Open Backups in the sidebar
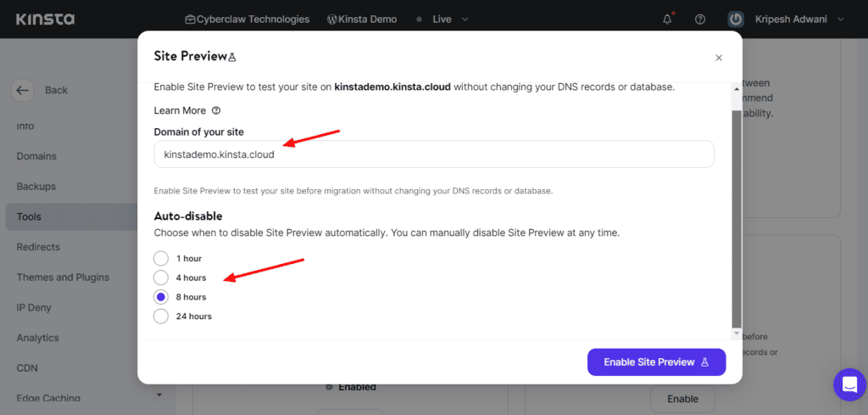Image resolution: width=868 pixels, height=415 pixels. pos(36,186)
